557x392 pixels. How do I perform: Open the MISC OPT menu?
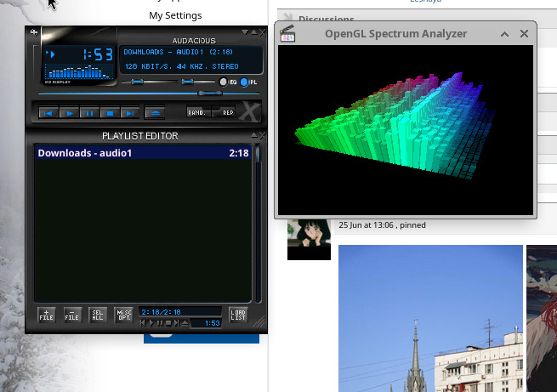(122, 315)
